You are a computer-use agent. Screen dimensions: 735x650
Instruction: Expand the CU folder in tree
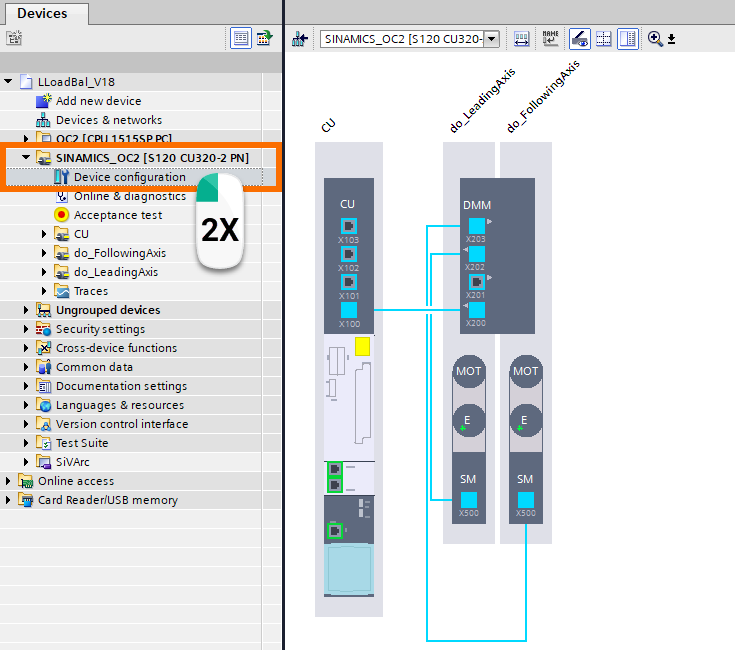tap(44, 234)
